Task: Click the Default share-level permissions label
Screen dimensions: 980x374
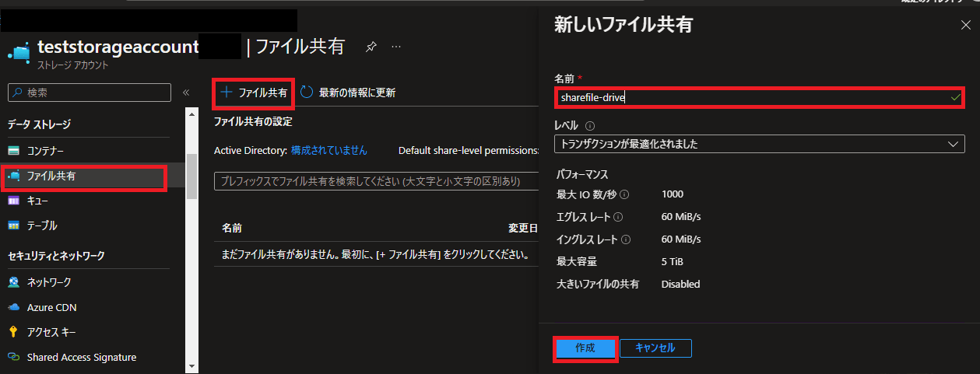Action: coord(469,150)
